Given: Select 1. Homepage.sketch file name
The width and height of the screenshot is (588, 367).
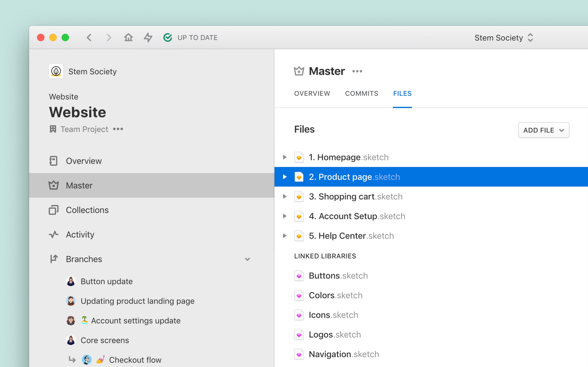Looking at the screenshot, I should coord(349,157).
